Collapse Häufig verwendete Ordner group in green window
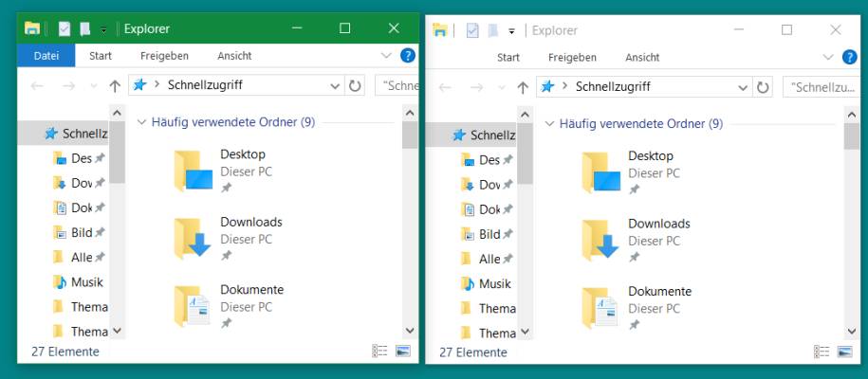 141,122
